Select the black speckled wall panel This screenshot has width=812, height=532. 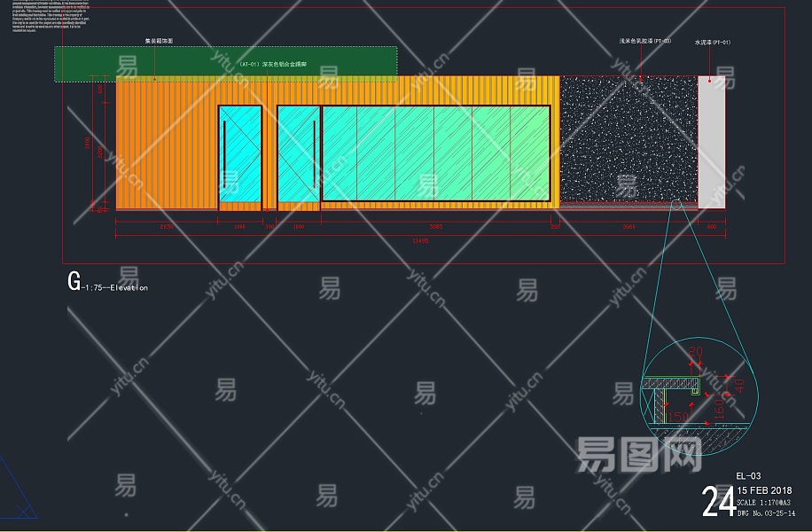(629, 140)
